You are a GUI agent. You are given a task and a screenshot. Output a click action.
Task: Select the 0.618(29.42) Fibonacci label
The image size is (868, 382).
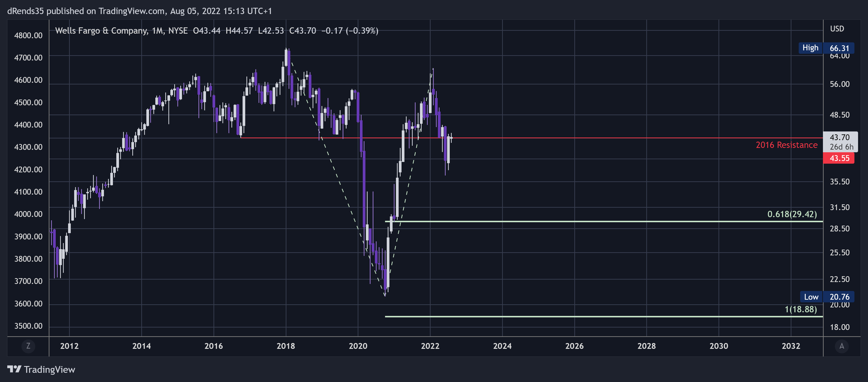point(792,214)
